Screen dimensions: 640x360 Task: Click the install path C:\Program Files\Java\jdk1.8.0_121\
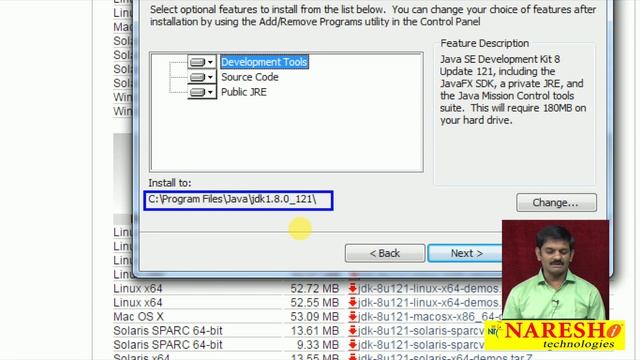[x=238, y=200]
